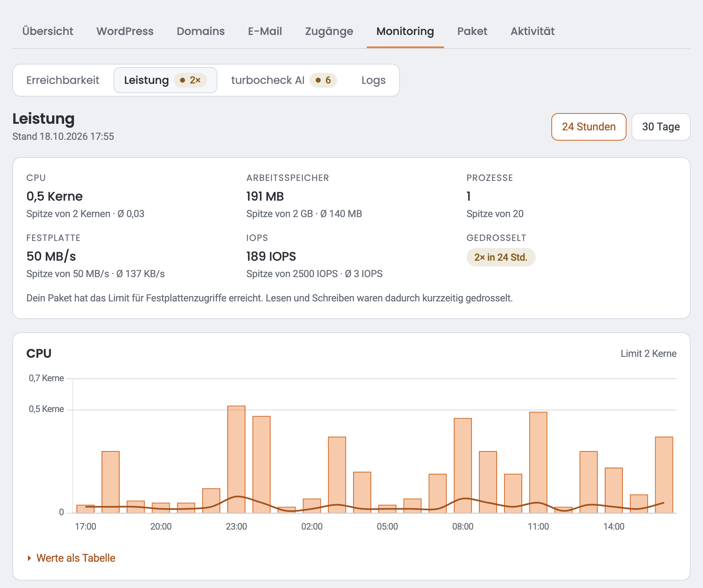
Task: Switch to the Aktivität tab
Action: 532,31
